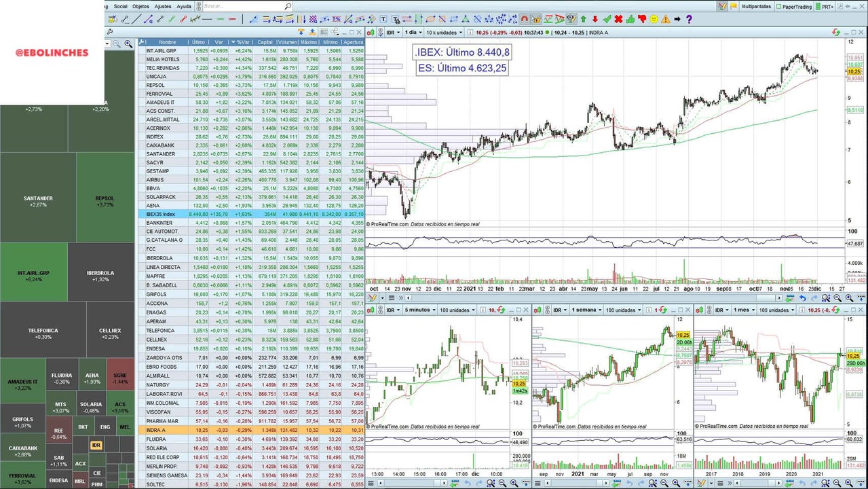
Task: Open the '5 minutos' timeframe dropdown
Action: coord(420,310)
